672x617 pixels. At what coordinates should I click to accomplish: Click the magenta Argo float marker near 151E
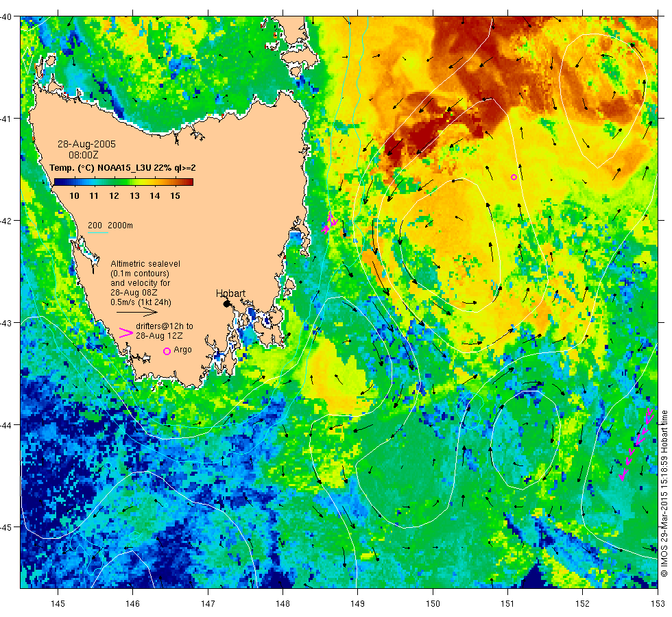[514, 177]
